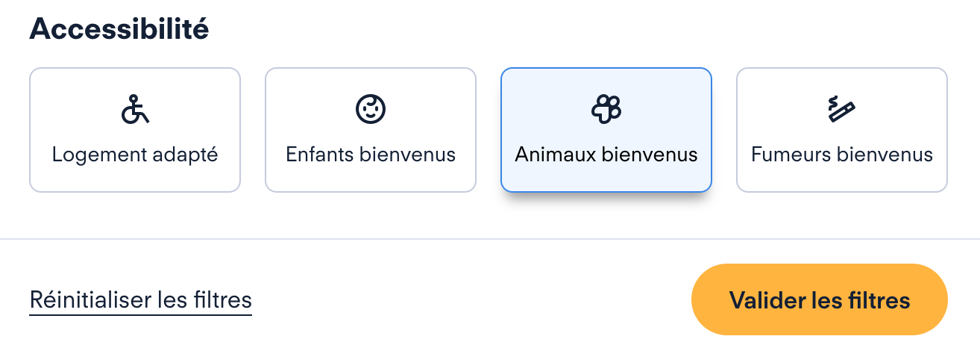Viewport: 980px width, 348px height.
Task: Click the wheelchair icon
Action: [135, 110]
